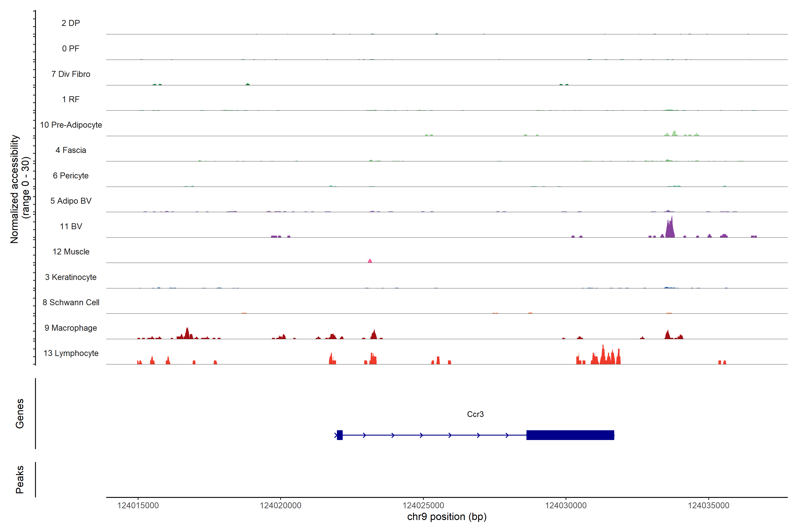Click the 124035000 axis tick label
This screenshot has height=532, width=798.
coord(708,505)
